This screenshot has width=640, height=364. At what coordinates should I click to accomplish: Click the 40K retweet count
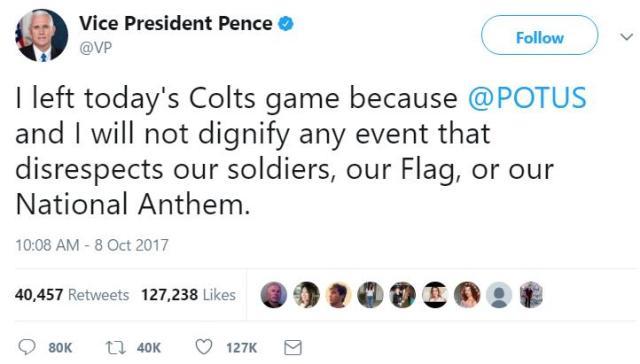pyautogui.click(x=149, y=348)
